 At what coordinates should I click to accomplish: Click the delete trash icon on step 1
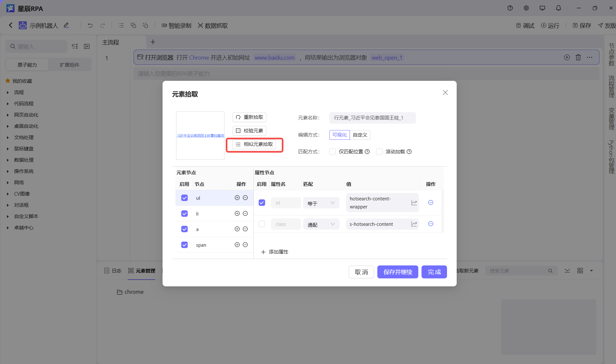[578, 57]
